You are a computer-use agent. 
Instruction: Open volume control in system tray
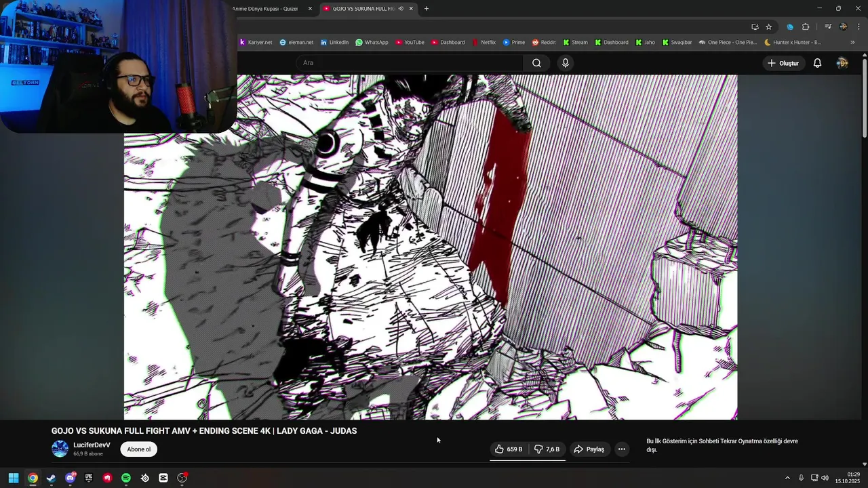(825, 478)
